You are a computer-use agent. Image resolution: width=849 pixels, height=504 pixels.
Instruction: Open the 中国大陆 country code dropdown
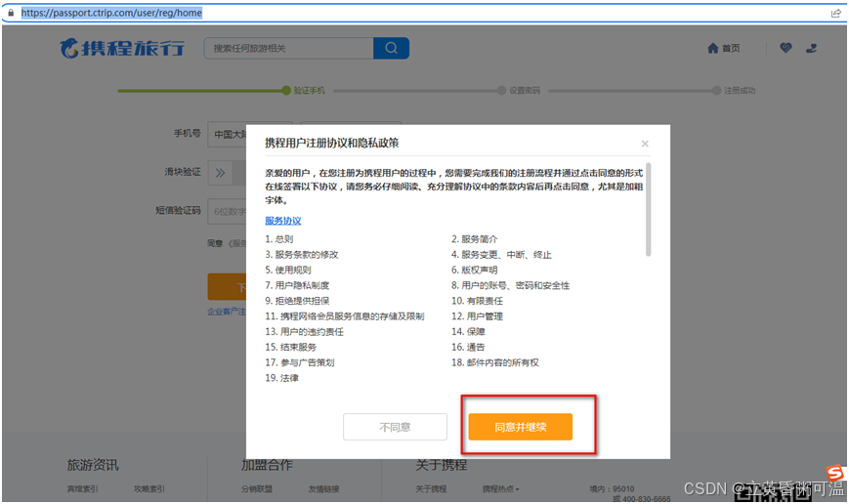(x=228, y=134)
